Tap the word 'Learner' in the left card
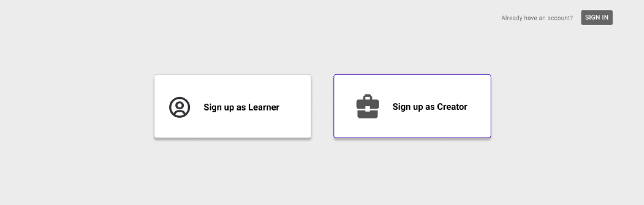The width and height of the screenshot is (644, 205). (264, 107)
